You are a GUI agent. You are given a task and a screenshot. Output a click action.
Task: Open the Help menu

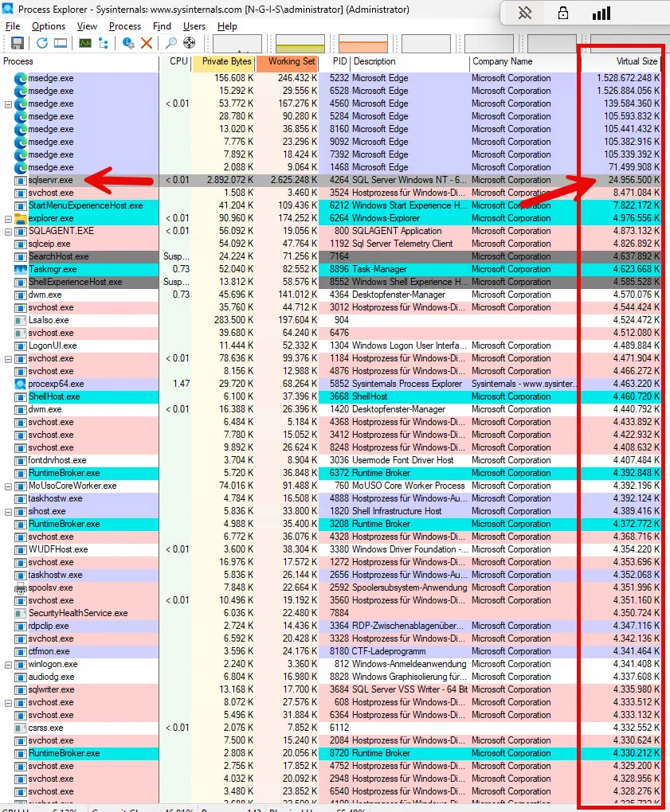(227, 26)
